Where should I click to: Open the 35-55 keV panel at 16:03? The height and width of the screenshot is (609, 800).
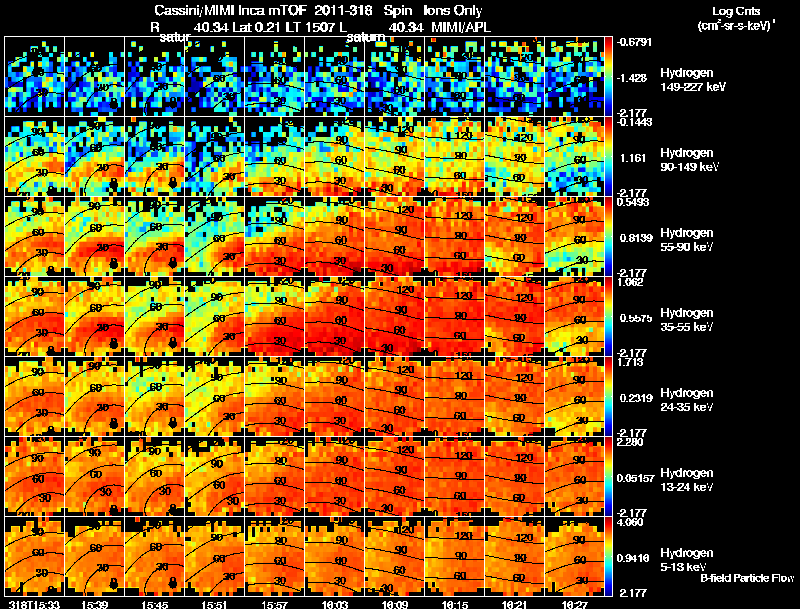(x=335, y=316)
